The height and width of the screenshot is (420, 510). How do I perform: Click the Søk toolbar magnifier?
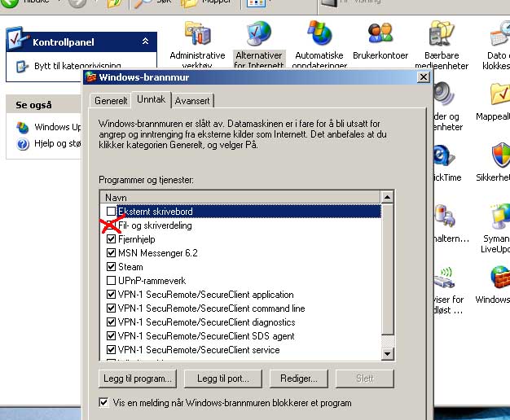[x=143, y=4]
